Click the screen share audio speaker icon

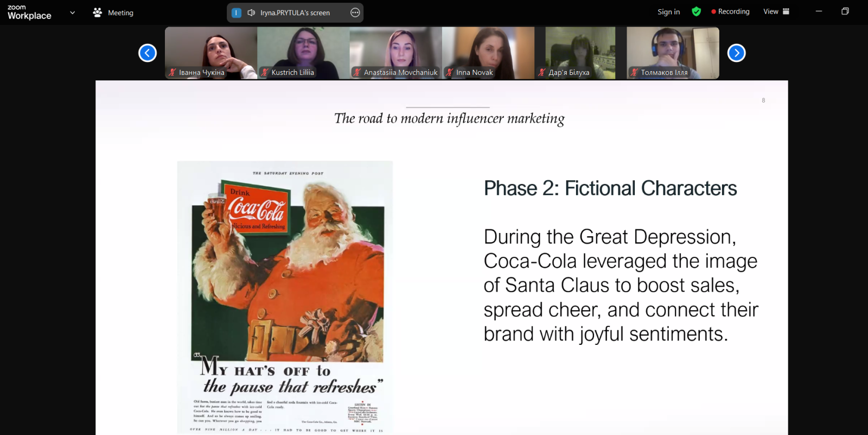point(251,12)
